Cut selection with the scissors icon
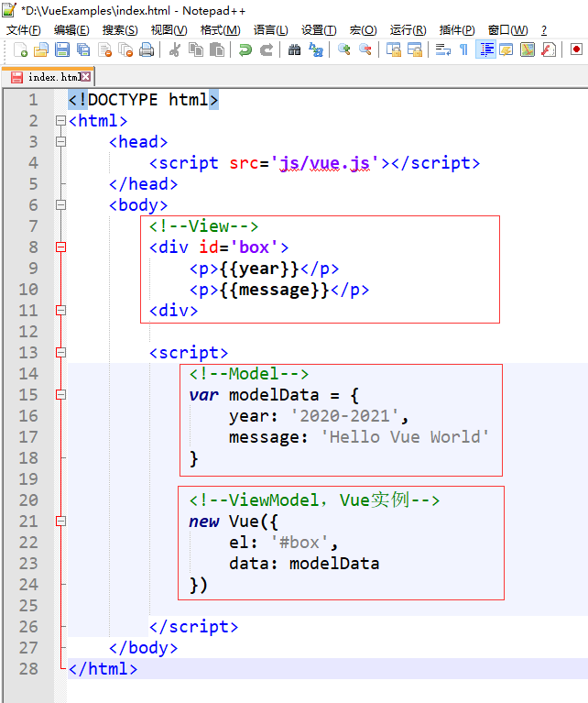Viewport: 588px width, 703px height. [175, 49]
